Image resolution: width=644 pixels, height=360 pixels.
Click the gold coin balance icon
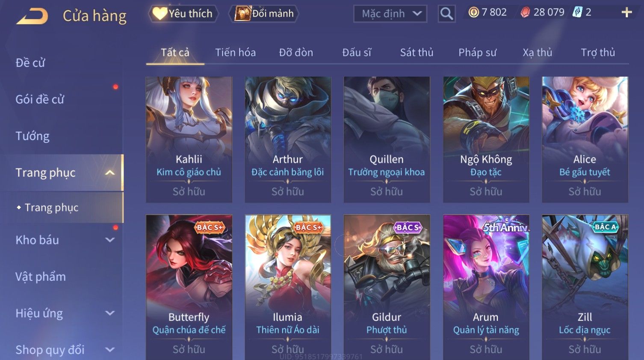(473, 12)
